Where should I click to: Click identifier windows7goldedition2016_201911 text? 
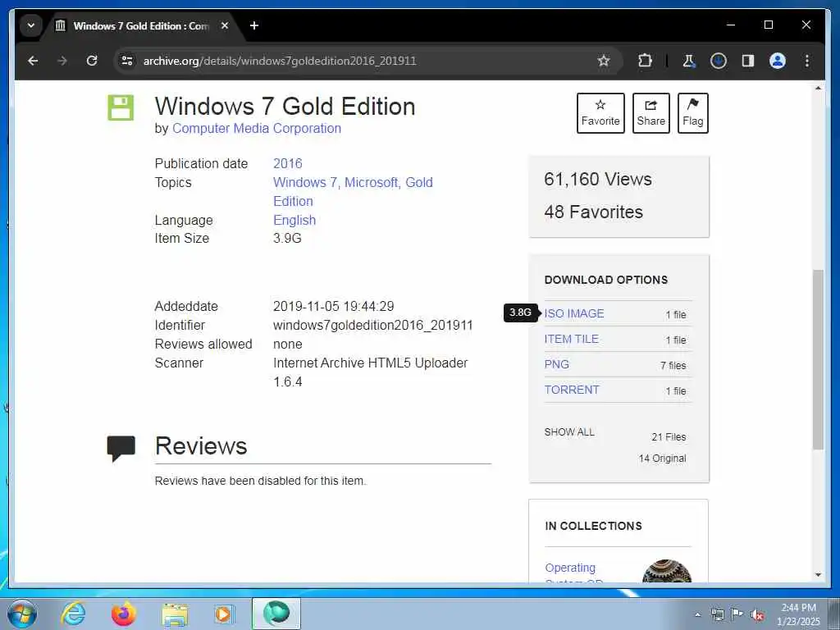(373, 325)
